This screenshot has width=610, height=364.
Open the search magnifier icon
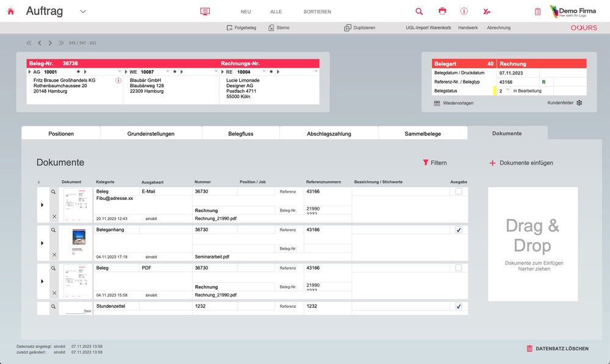pos(419,11)
